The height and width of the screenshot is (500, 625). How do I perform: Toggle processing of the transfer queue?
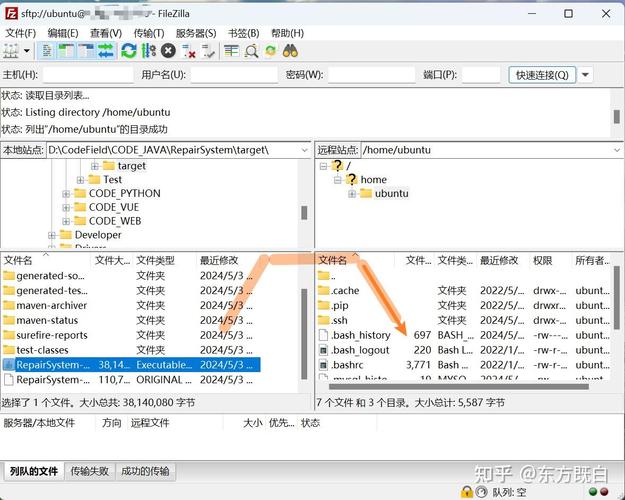pos(148,51)
